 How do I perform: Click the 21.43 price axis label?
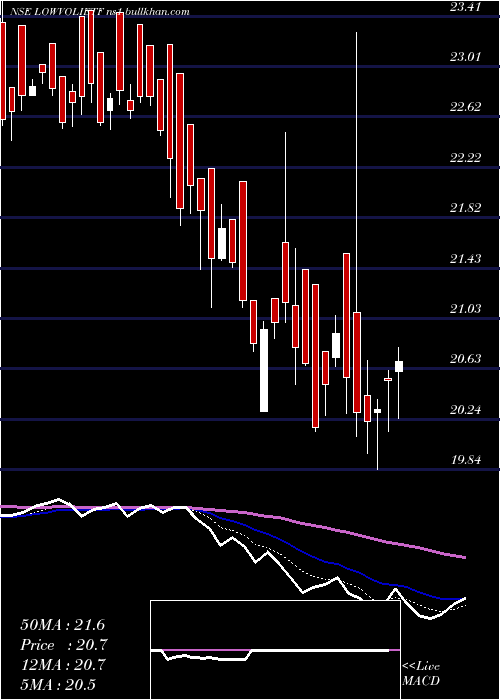point(465,258)
